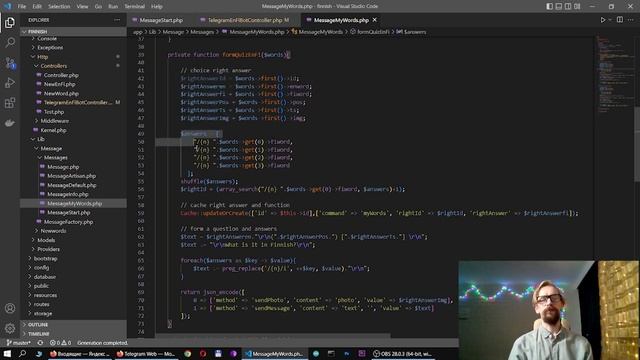This screenshot has width=640, height=360.
Task: Open Controller.php in the explorer
Action: click(73, 75)
